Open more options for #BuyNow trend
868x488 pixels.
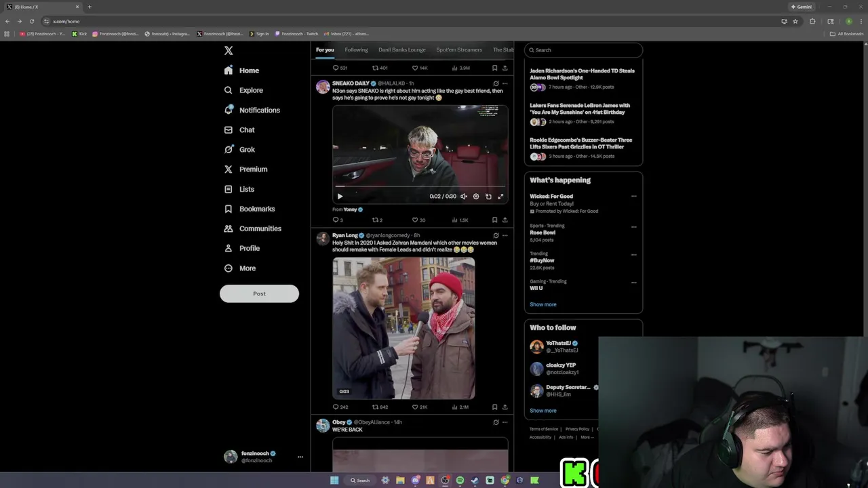pyautogui.click(x=634, y=255)
